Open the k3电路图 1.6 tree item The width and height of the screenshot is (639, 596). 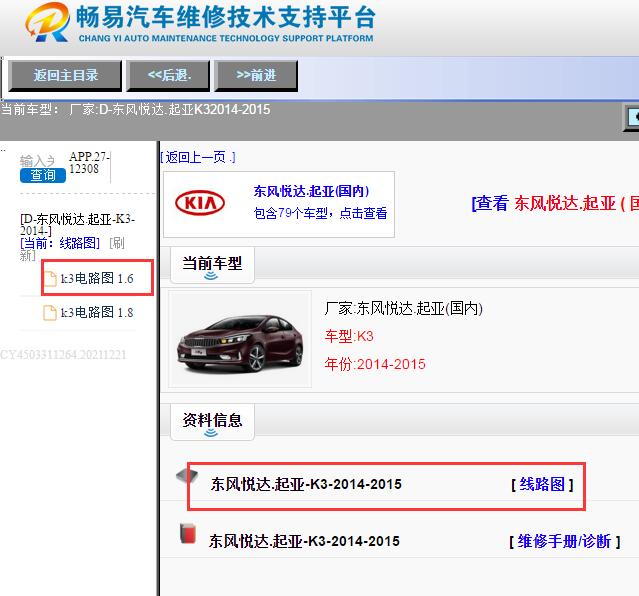click(97, 278)
